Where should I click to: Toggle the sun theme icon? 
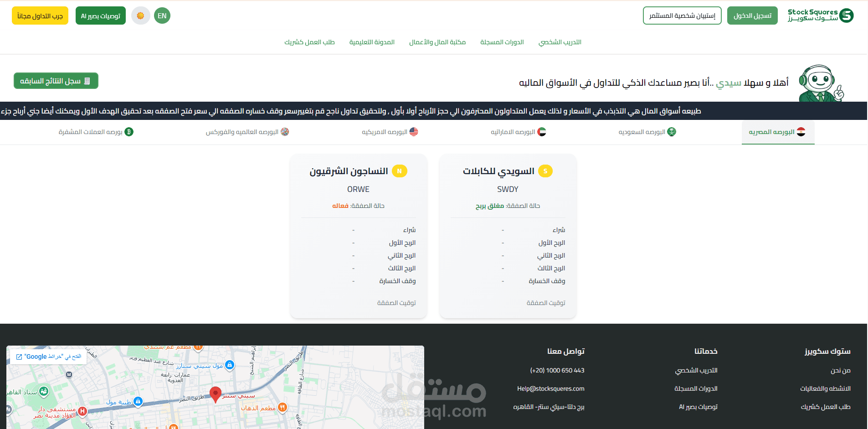point(140,16)
